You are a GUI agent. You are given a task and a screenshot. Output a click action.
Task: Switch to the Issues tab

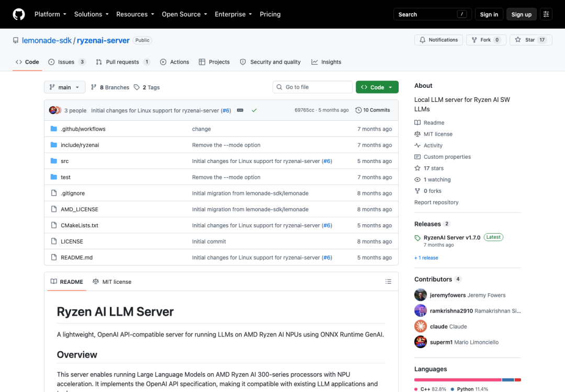pos(67,62)
